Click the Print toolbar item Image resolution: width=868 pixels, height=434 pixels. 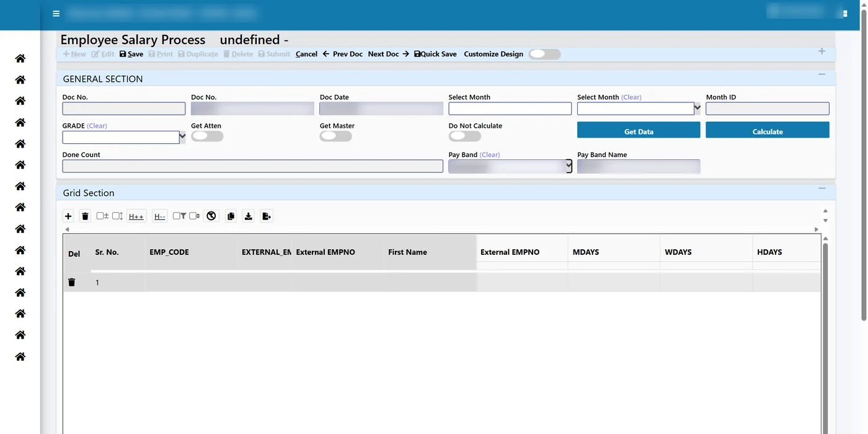(161, 54)
